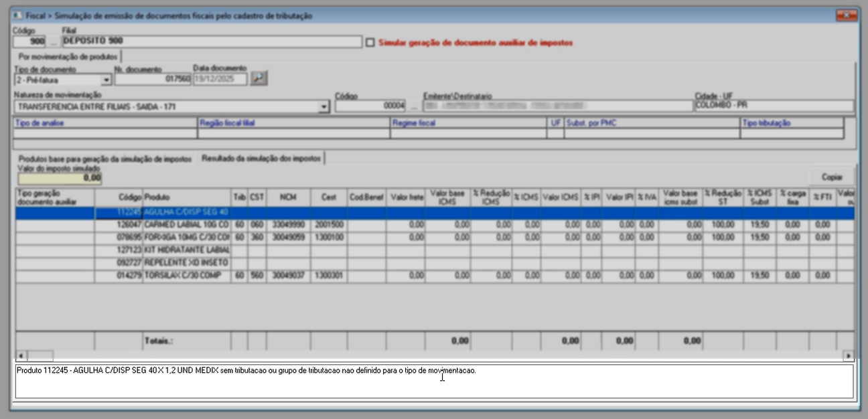Click the horizontal scrollbar left arrow
The image size is (868, 419).
[19, 355]
